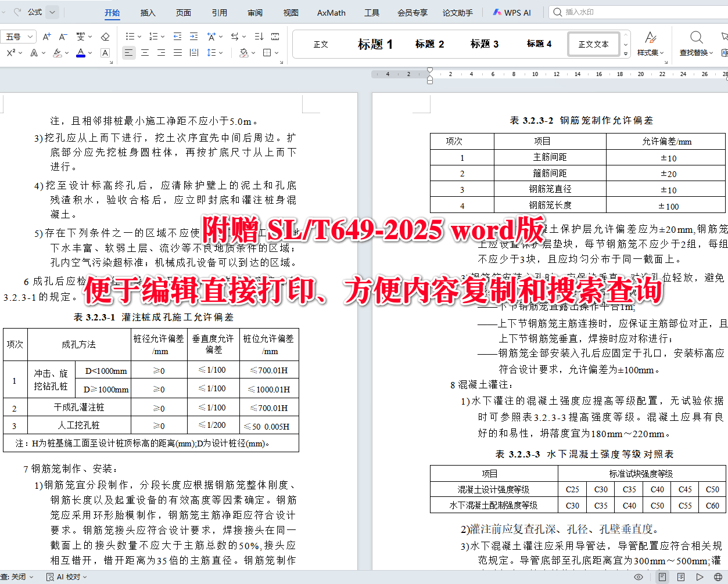Expand the font color dropdown arrow
This screenshot has width=728, height=584.
(x=91, y=53)
